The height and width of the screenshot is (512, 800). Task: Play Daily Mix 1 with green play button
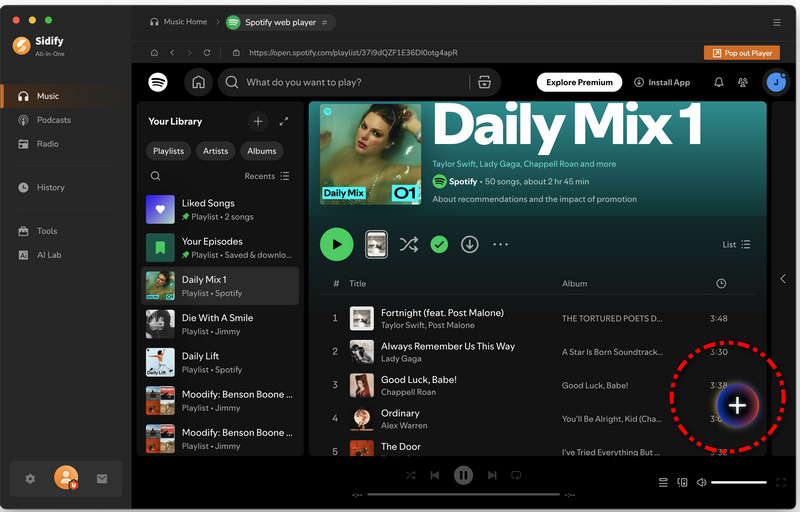click(337, 244)
